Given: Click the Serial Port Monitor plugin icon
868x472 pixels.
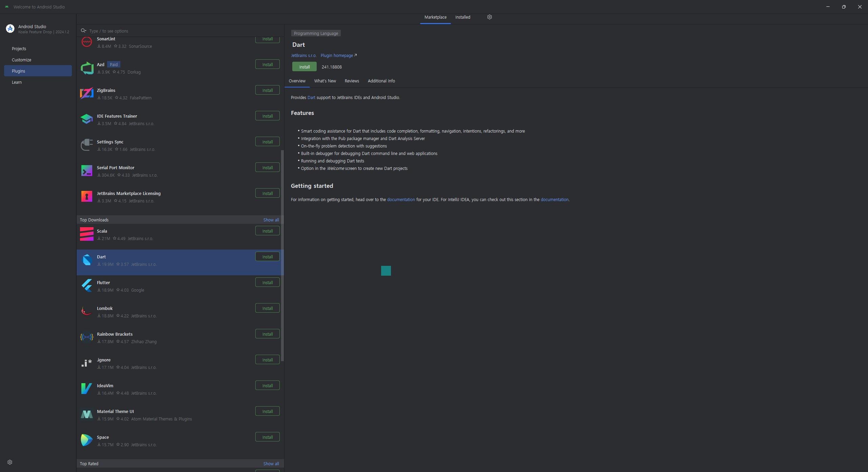Looking at the screenshot, I should (x=87, y=171).
